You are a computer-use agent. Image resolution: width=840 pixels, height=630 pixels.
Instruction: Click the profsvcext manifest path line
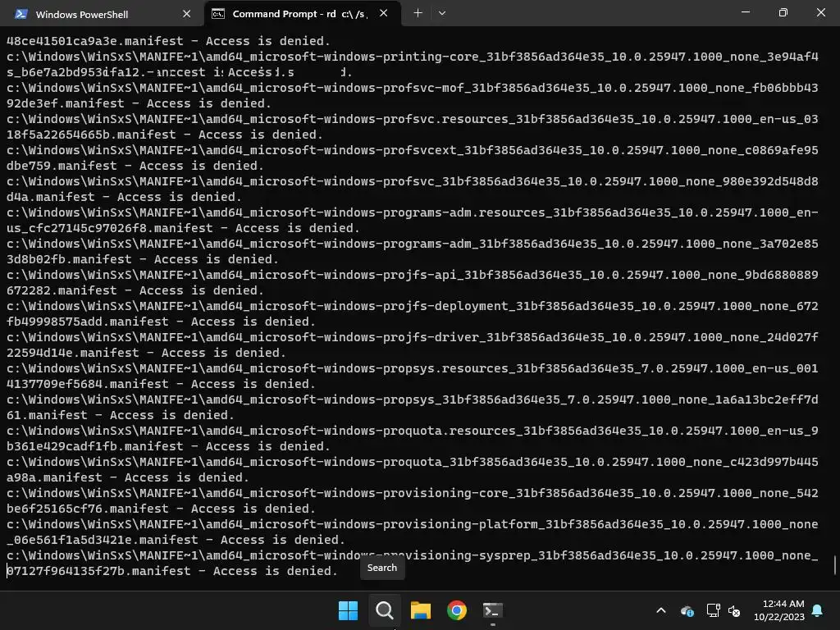tap(413, 150)
